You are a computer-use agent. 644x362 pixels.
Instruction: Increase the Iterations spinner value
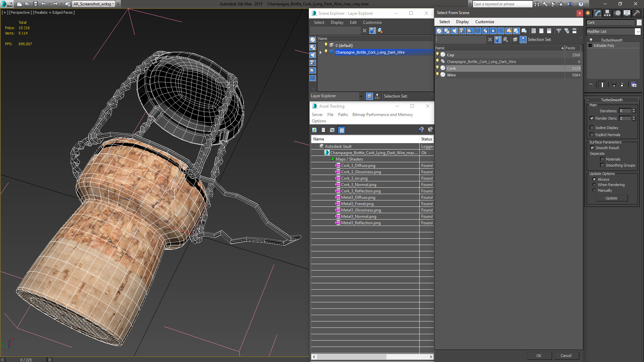(x=634, y=110)
